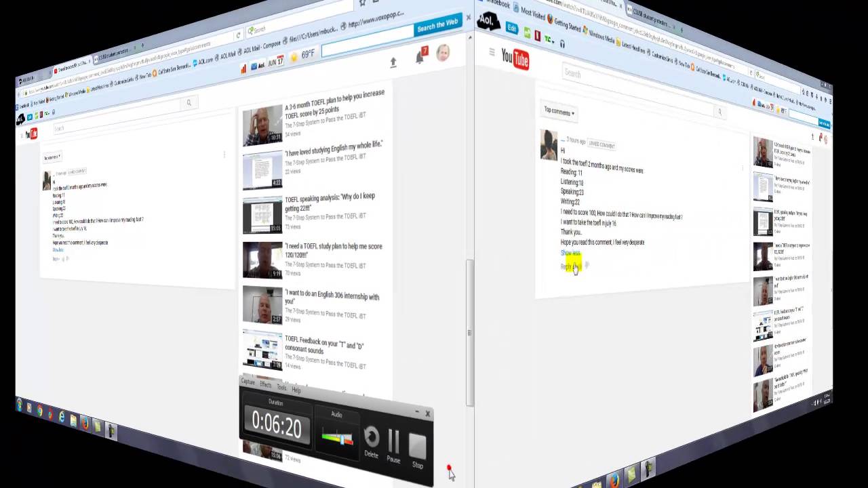Click the Firefox icon on right taskbar
Screen dimensions: 868x488
tap(614, 479)
